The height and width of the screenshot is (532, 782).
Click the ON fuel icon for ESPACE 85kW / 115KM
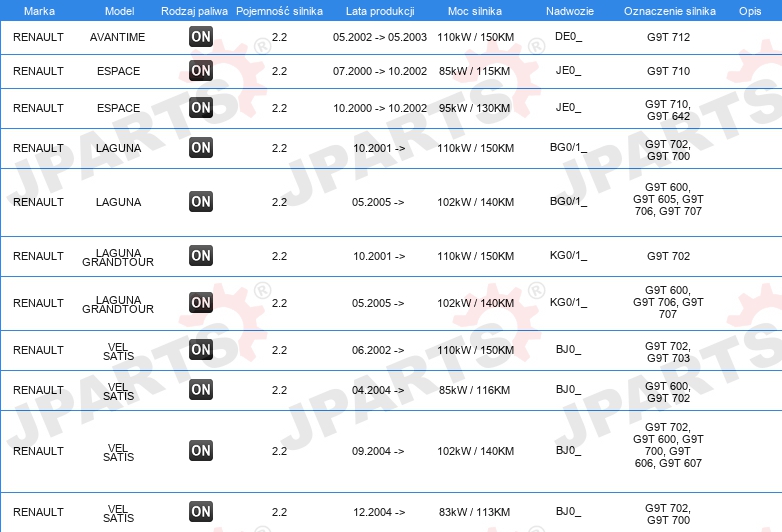coord(201,71)
